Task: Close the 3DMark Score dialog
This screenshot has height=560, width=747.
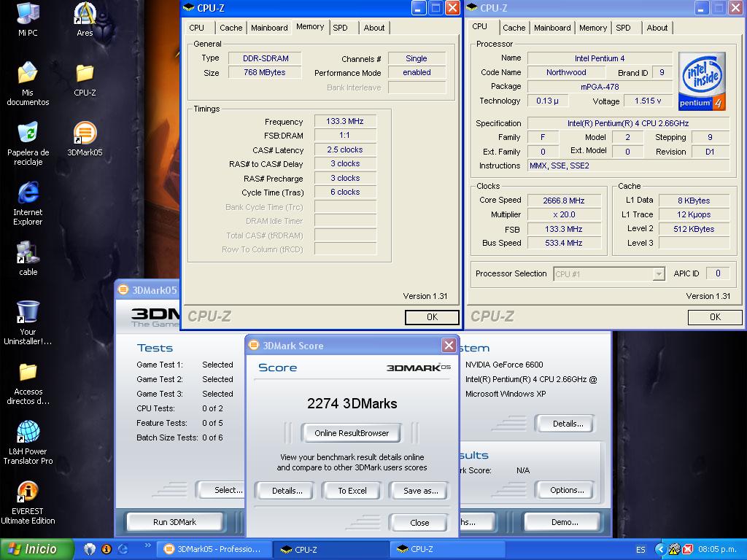Action: click(x=449, y=346)
